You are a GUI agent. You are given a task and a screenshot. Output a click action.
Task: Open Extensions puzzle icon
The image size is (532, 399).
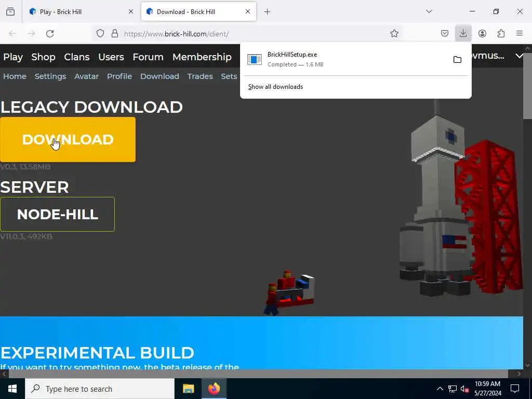click(501, 33)
